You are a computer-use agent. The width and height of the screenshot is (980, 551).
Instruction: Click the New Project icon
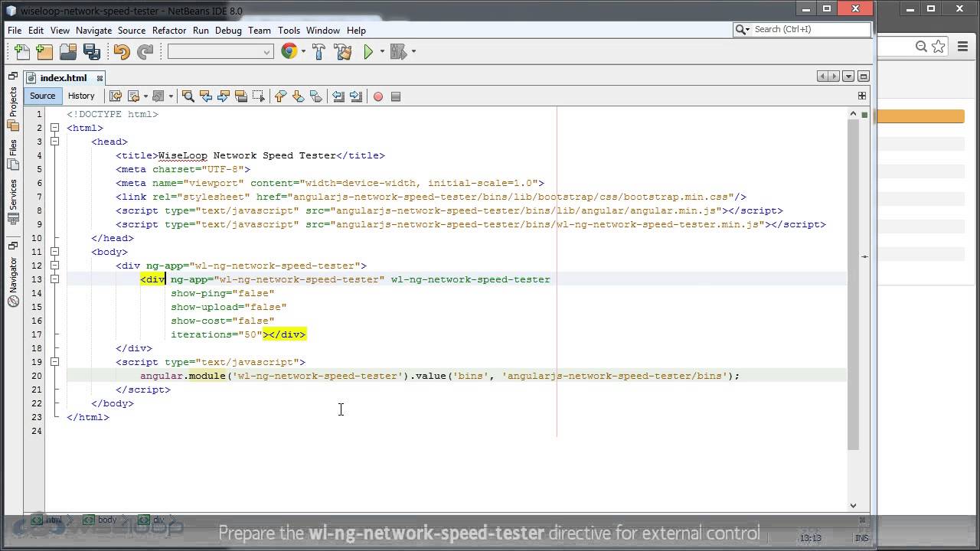pos(44,51)
